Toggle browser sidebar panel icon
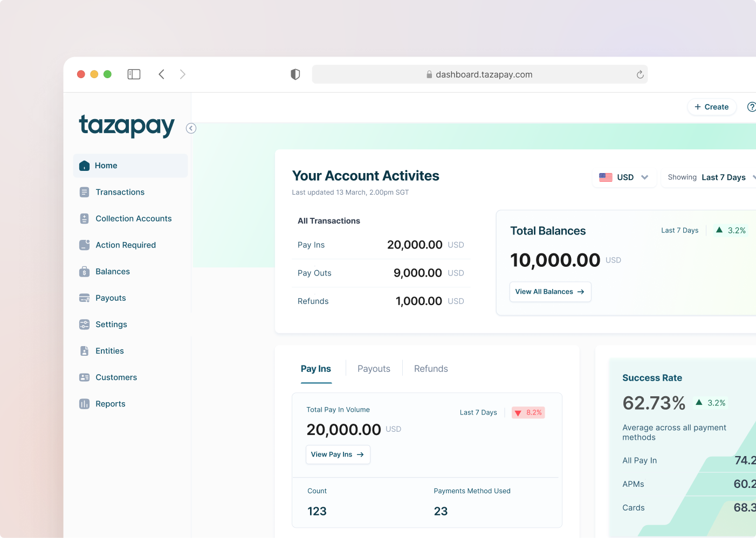The image size is (756, 538). (x=134, y=74)
